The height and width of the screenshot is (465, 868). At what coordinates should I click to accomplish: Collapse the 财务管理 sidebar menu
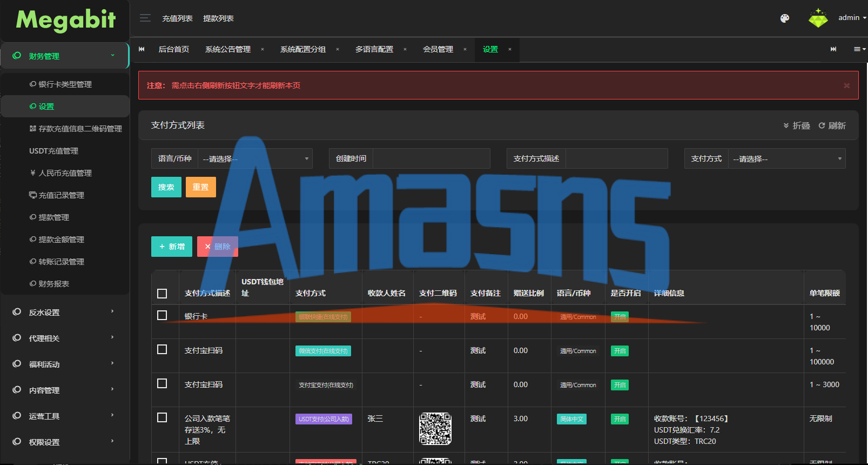pyautogui.click(x=65, y=56)
